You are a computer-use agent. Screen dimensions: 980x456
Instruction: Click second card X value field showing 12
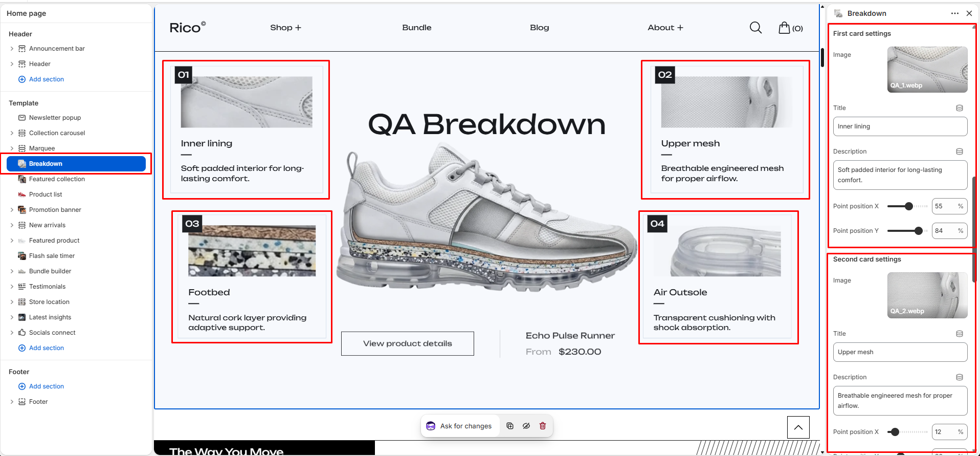[949, 432]
